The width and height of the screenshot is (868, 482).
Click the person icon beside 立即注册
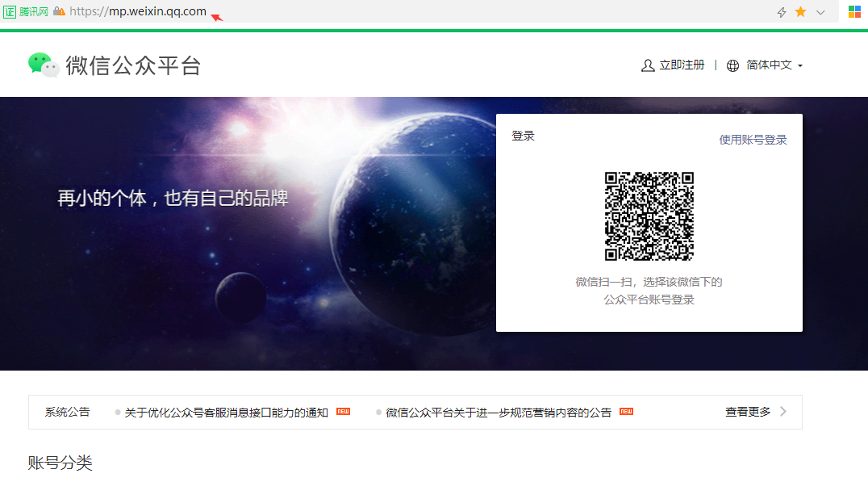pyautogui.click(x=648, y=65)
